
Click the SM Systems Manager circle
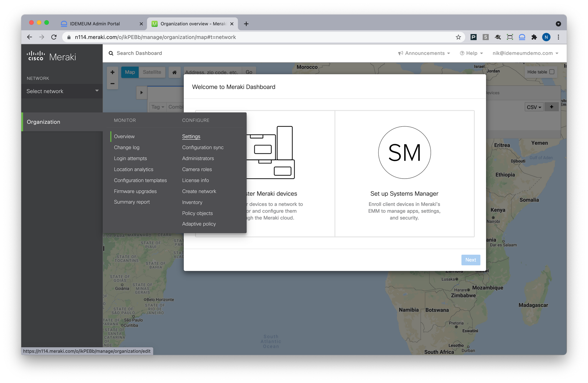tap(404, 152)
